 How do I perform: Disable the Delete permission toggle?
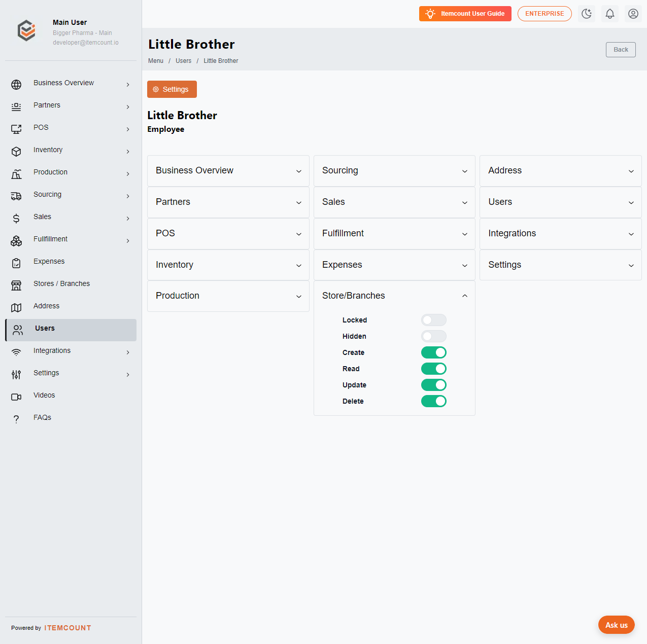coord(434,401)
